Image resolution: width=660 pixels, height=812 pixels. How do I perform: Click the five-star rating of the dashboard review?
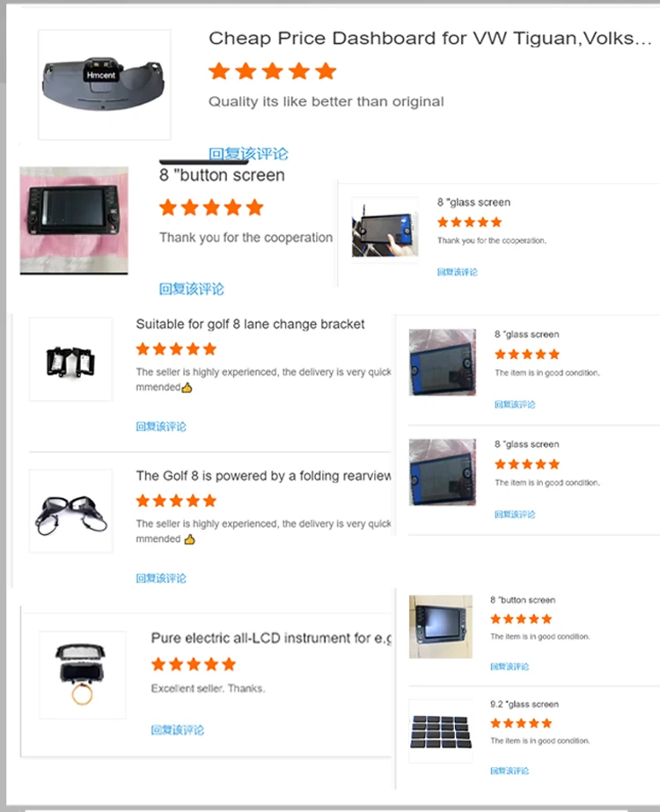tap(273, 71)
